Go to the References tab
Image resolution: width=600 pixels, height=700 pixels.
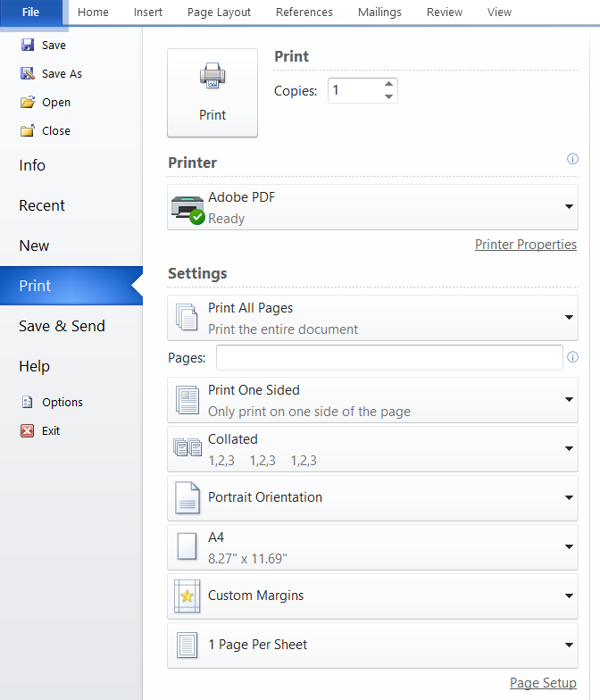(x=304, y=12)
